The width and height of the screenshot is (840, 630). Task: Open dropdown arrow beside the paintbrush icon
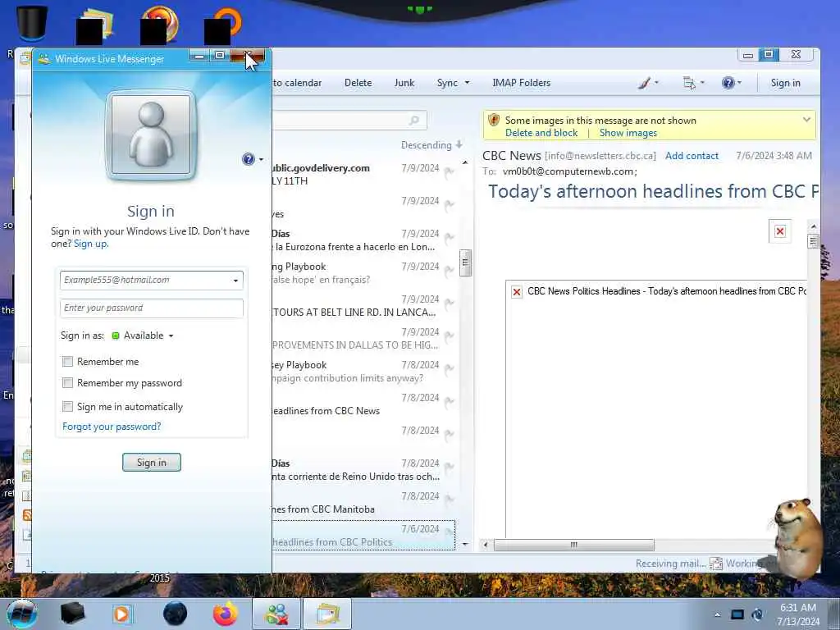pos(656,83)
